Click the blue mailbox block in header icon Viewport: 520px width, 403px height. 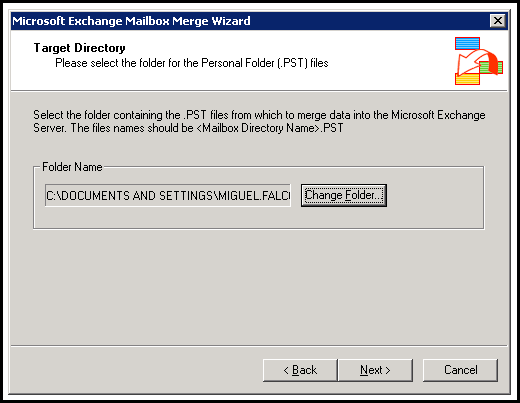[x=467, y=43]
